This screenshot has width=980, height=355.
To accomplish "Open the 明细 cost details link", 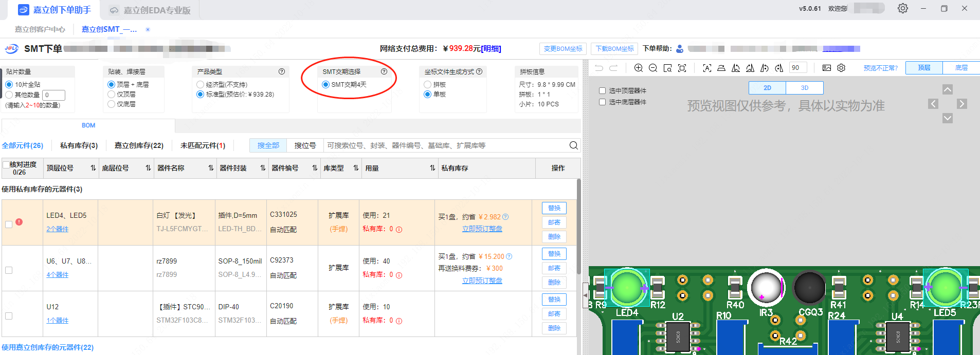I will coord(491,49).
